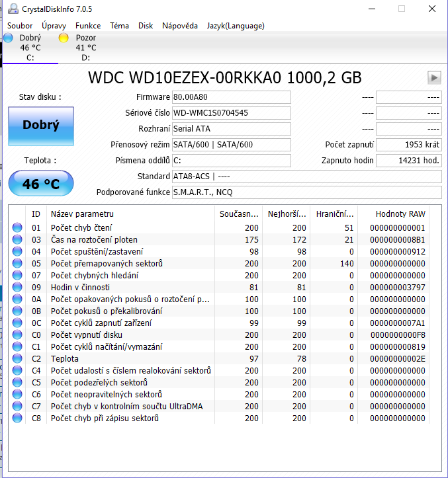Click status orb of row 03 Čas na roztočení ploten
The width and height of the screenshot is (448, 478).
pos(17,239)
